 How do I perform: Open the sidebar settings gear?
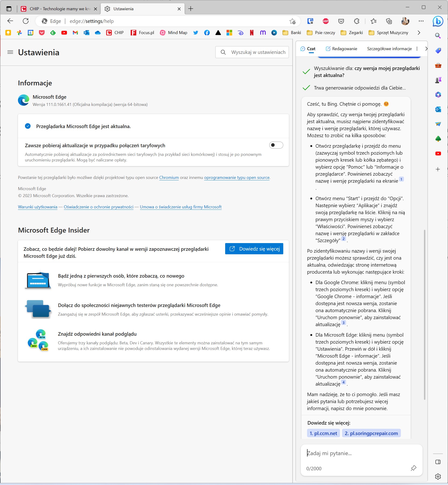coord(438,477)
